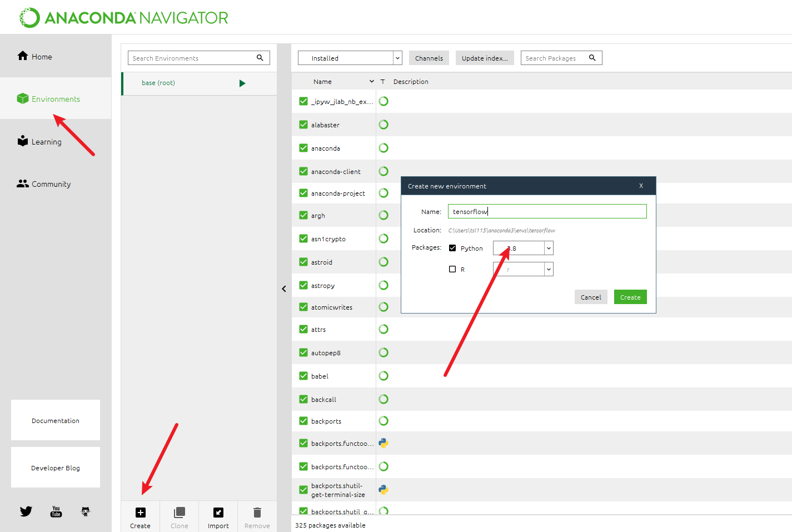This screenshot has width=792, height=532.
Task: Open the Developer Blog link
Action: click(x=56, y=468)
